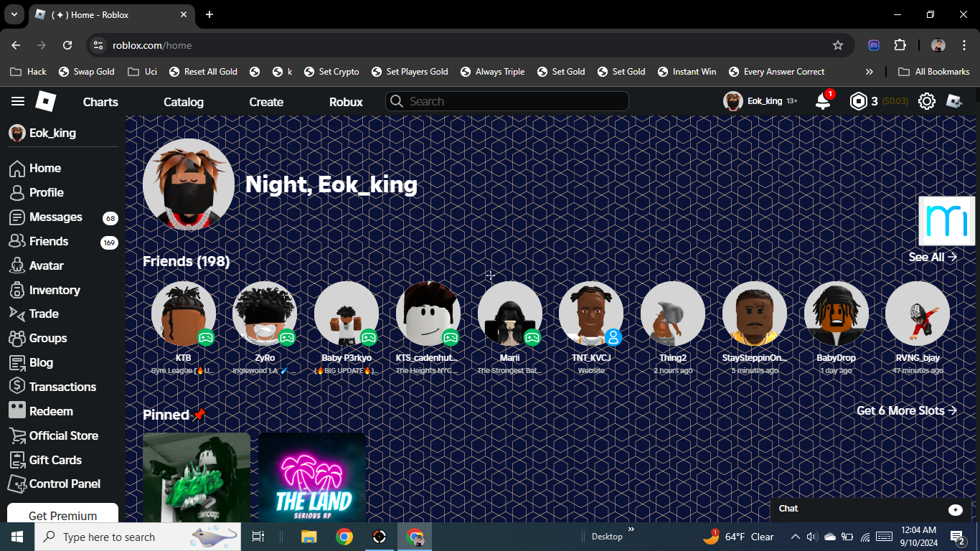980x551 pixels.
Task: Click the Set Crypto bookmark
Action: point(331,72)
